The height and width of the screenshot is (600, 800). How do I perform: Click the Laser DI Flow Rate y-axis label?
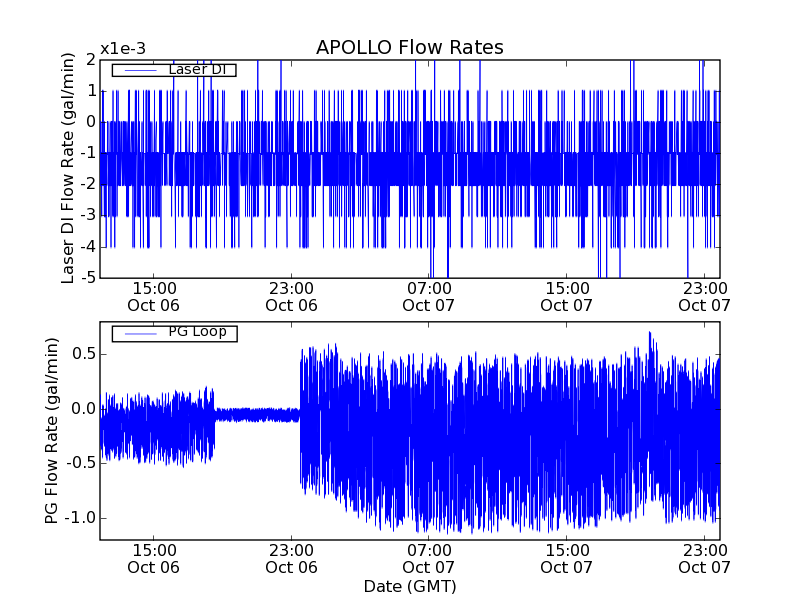point(69,168)
